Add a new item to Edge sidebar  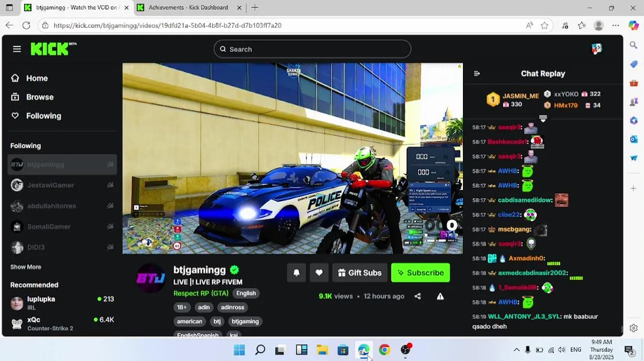click(x=633, y=189)
